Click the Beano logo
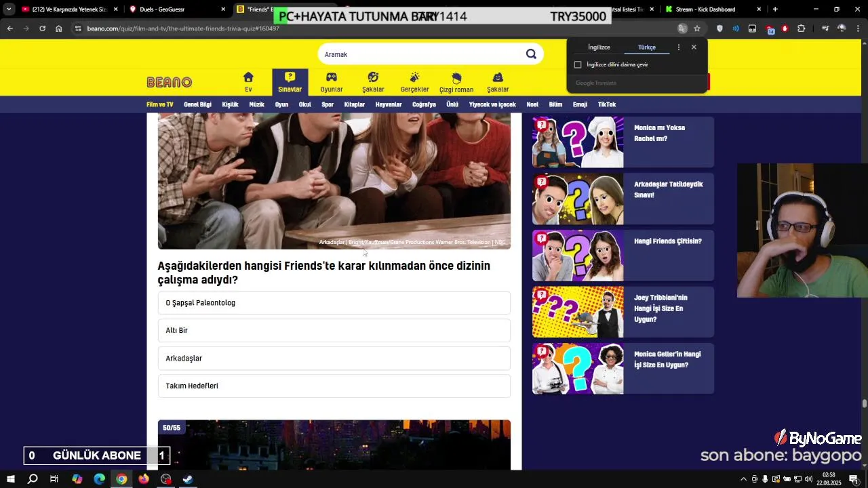 pos(170,82)
